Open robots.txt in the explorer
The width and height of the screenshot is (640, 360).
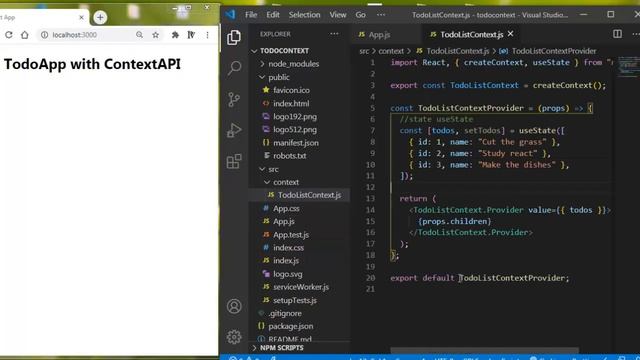pos(289,156)
